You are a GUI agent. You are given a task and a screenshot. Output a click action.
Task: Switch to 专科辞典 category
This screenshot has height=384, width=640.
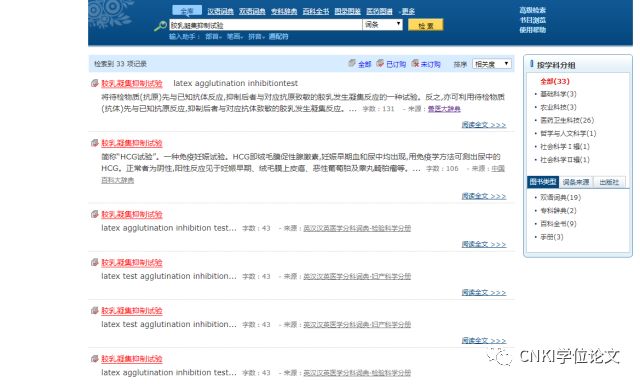[x=284, y=11]
